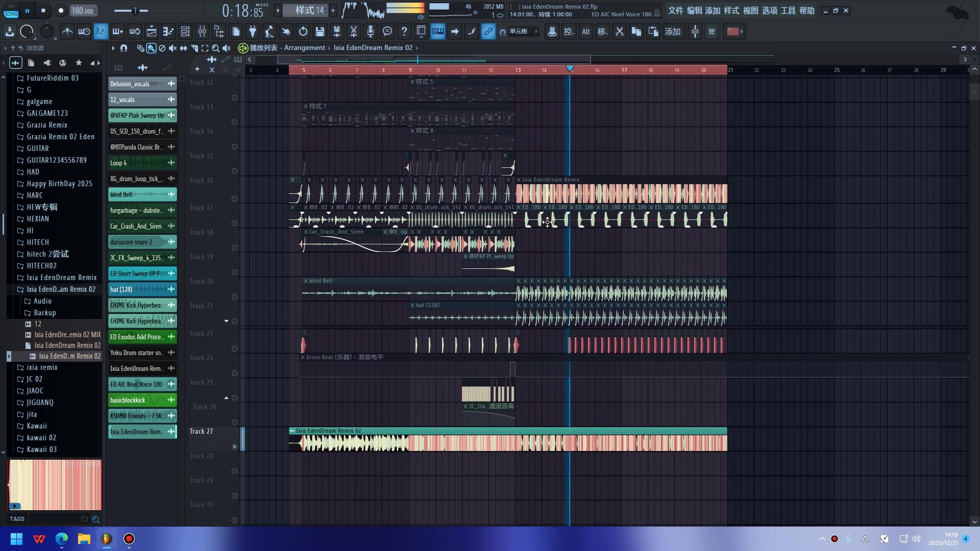Click the question mark help icon

(404, 32)
